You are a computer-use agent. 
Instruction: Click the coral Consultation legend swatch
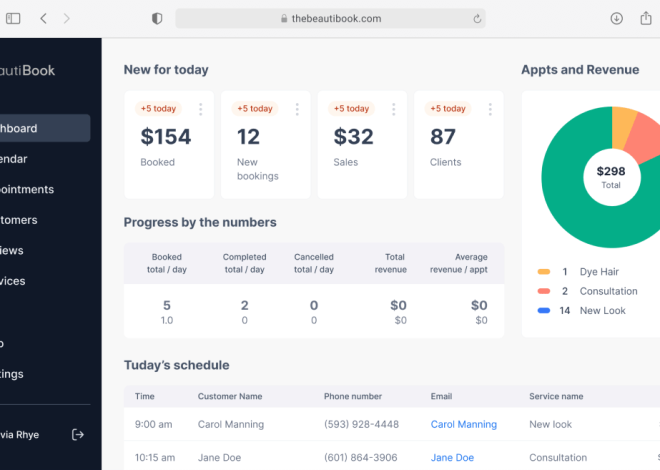[x=544, y=291]
